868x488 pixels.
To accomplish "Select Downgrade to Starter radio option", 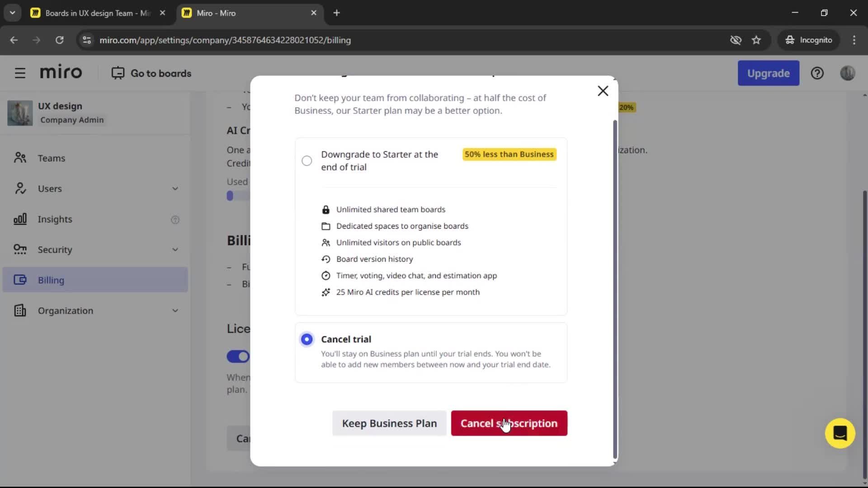I will [x=307, y=161].
